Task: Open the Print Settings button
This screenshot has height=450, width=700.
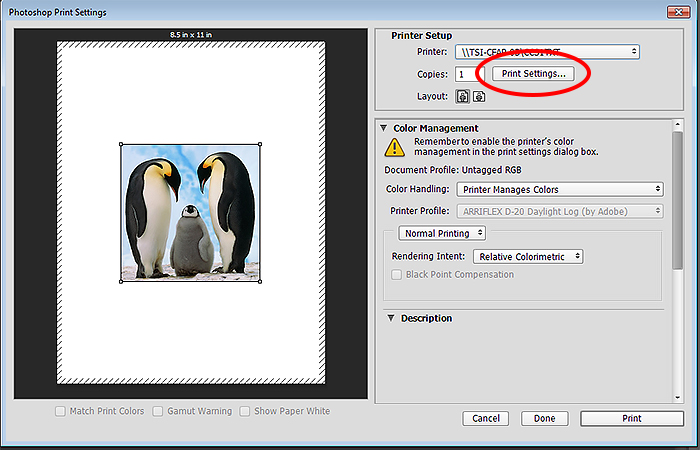Action: click(x=533, y=74)
